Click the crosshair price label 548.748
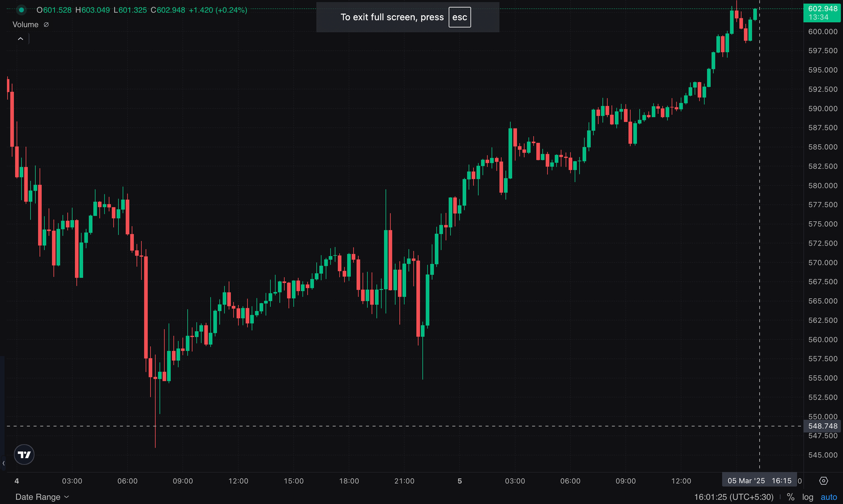 [822, 426]
